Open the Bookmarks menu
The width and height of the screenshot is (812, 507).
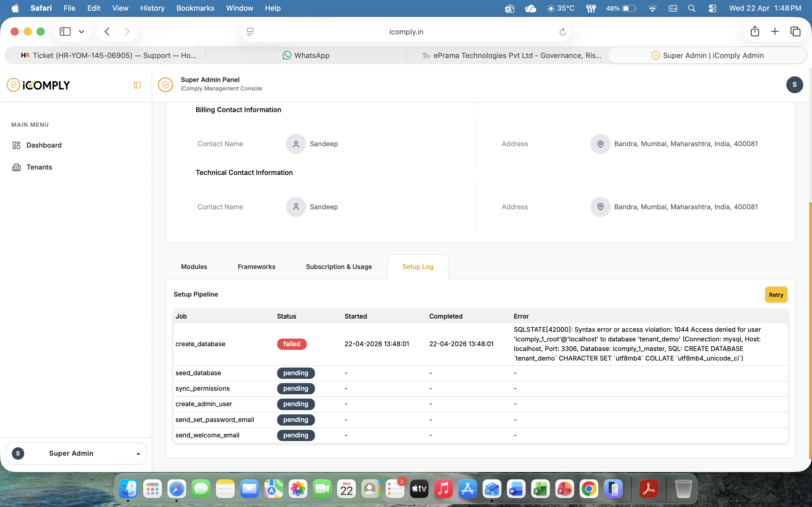[195, 8]
